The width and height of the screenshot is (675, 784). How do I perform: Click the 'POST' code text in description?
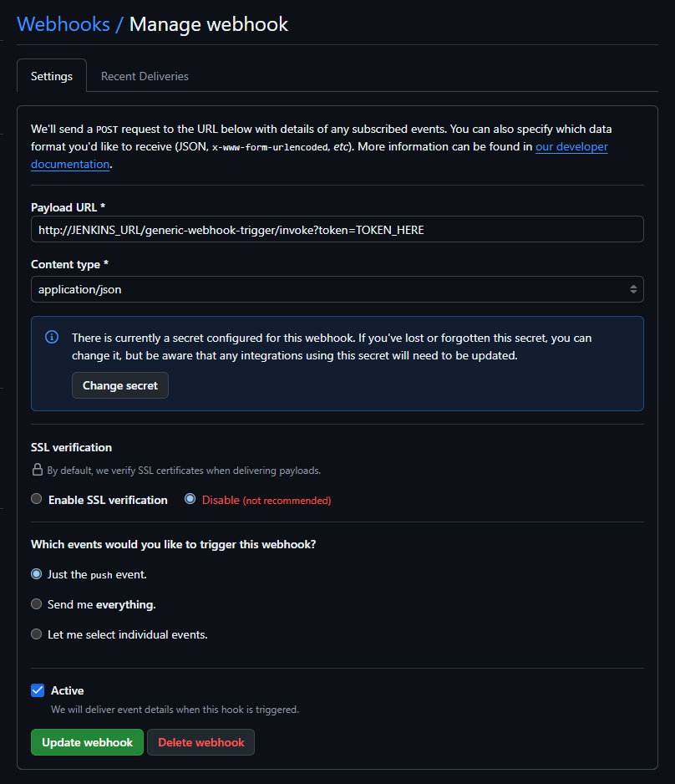point(107,130)
